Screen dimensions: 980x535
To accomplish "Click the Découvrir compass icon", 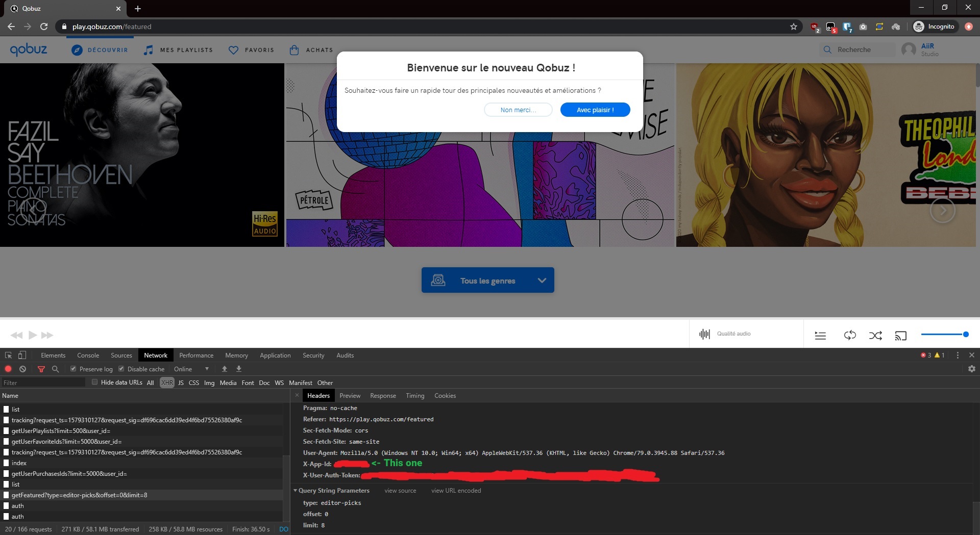I will (x=78, y=49).
